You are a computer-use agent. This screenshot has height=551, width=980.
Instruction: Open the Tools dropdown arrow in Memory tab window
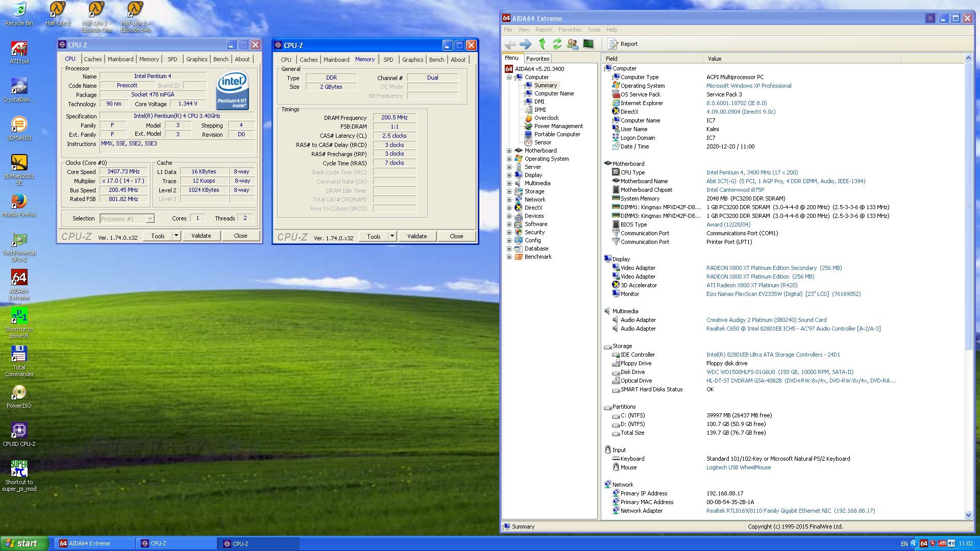pos(392,236)
